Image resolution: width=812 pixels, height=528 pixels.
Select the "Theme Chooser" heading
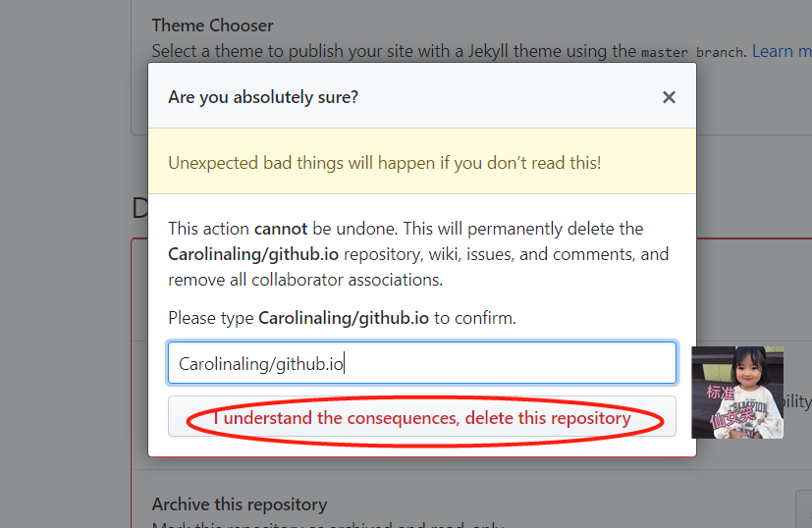click(x=212, y=25)
